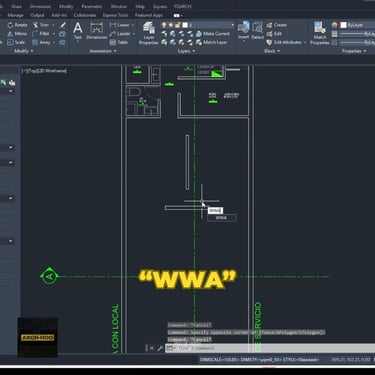Screen dimensions: 375x375
Task: Select the Fillet tool
Action: tap(41, 34)
